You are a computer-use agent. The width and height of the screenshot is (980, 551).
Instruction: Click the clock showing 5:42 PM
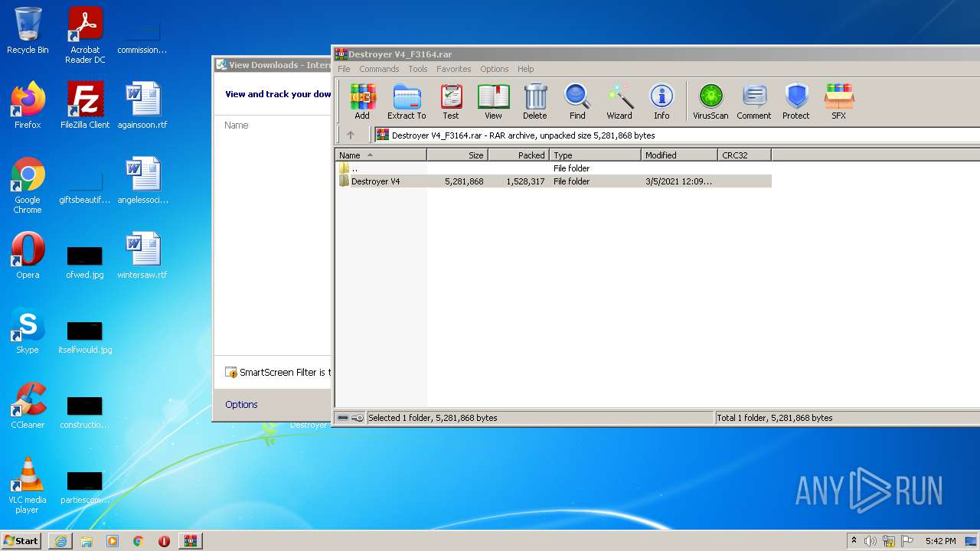coord(940,541)
